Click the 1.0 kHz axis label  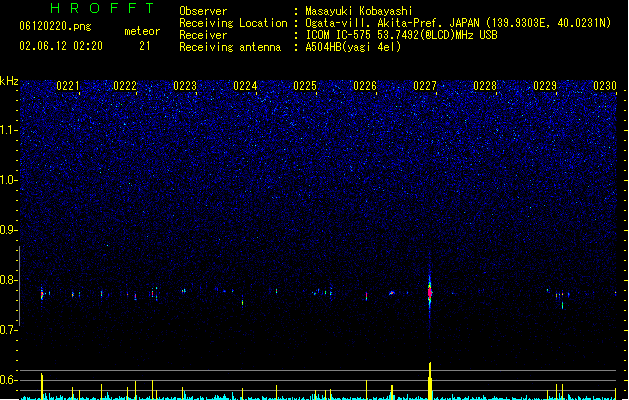pyautogui.click(x=8, y=180)
